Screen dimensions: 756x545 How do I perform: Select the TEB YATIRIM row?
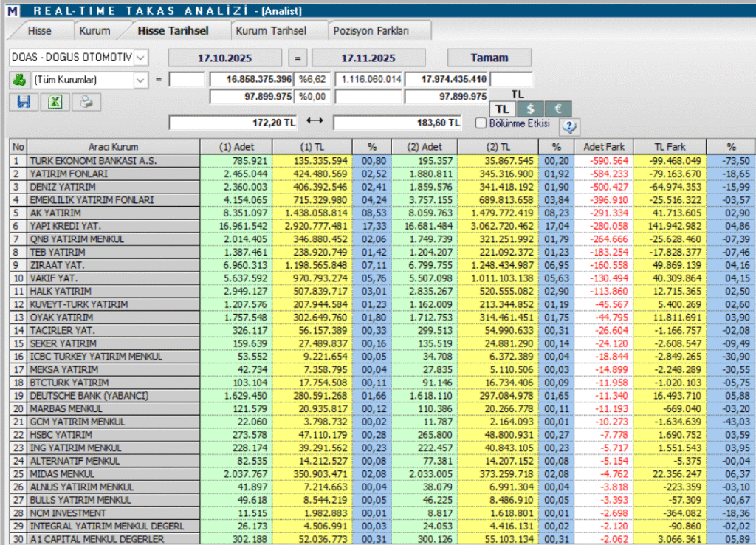(x=382, y=252)
